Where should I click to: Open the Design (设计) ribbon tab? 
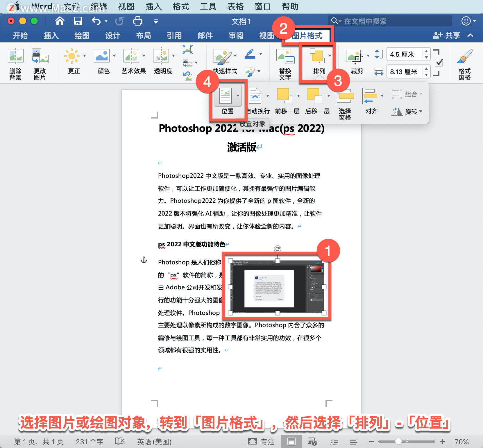(x=113, y=36)
